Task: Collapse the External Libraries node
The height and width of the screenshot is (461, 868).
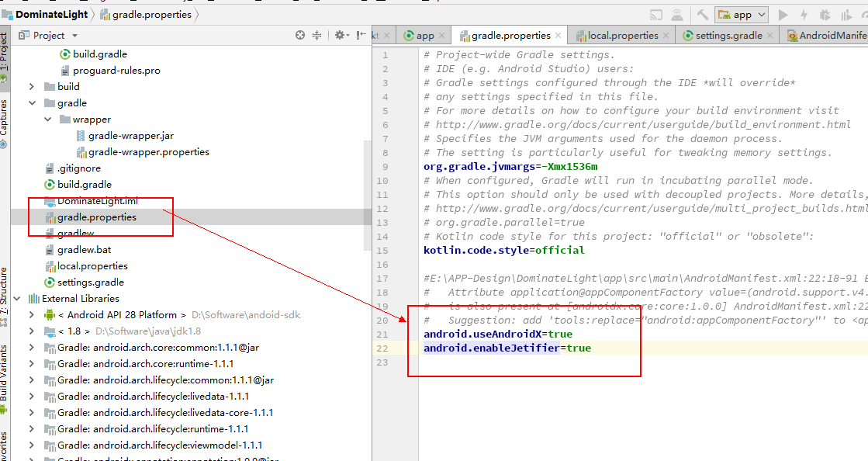Action: [16, 299]
